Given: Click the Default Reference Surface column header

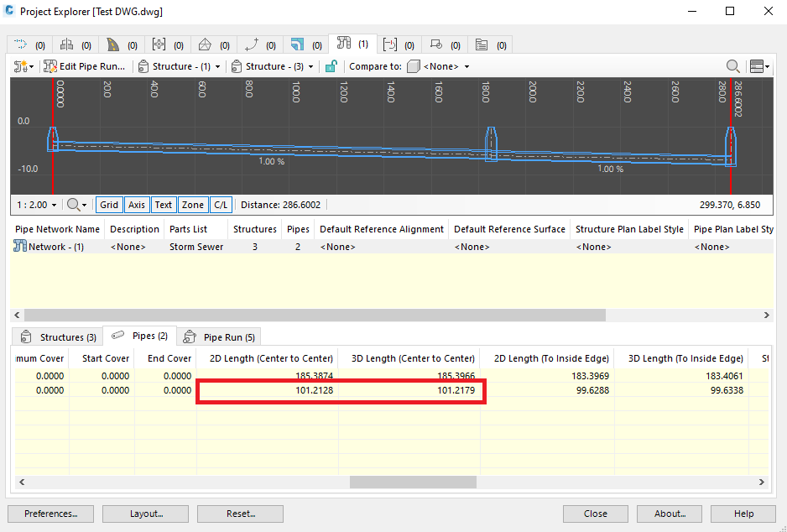Looking at the screenshot, I should (x=509, y=229).
